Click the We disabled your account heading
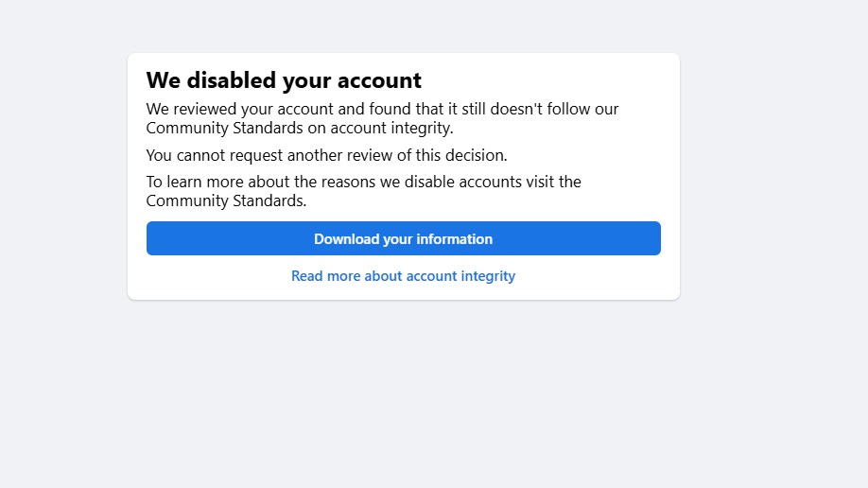 coord(284,80)
